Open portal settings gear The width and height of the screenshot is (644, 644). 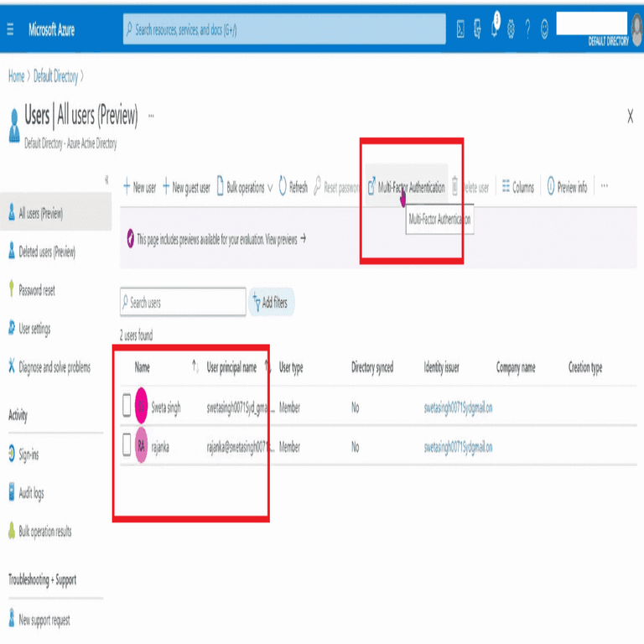click(511, 29)
